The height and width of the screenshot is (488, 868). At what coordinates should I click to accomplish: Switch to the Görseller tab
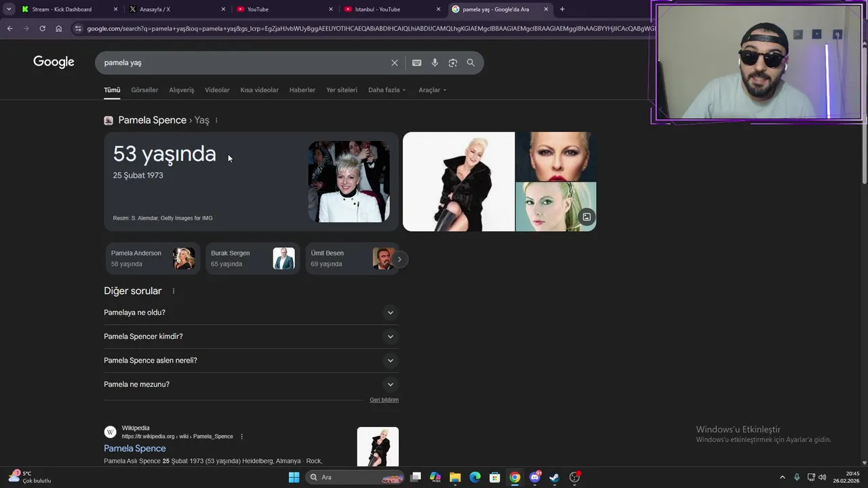pos(144,90)
